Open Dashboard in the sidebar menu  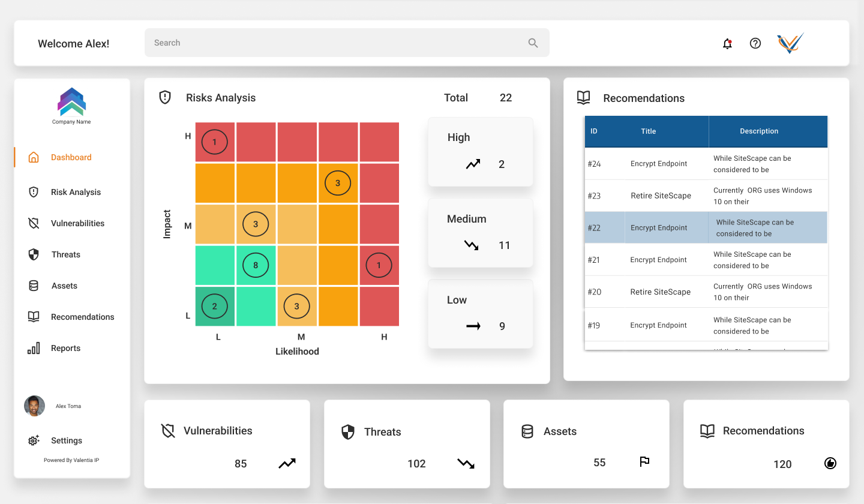pyautogui.click(x=71, y=157)
